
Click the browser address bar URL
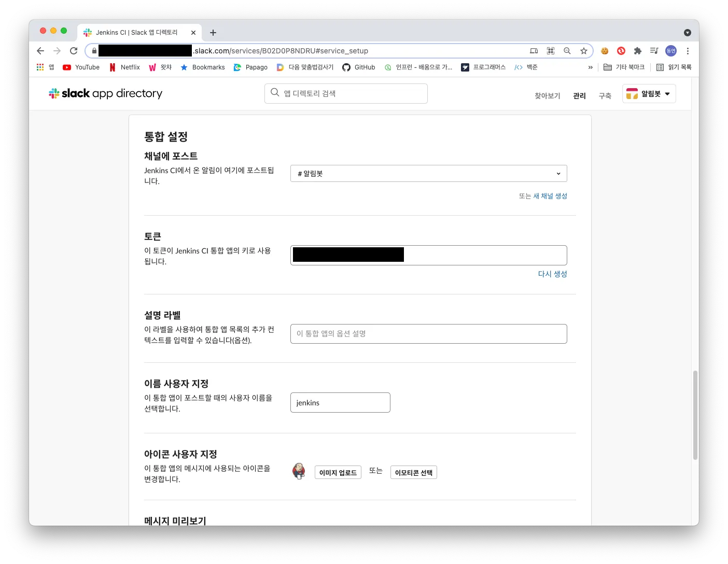coord(281,51)
